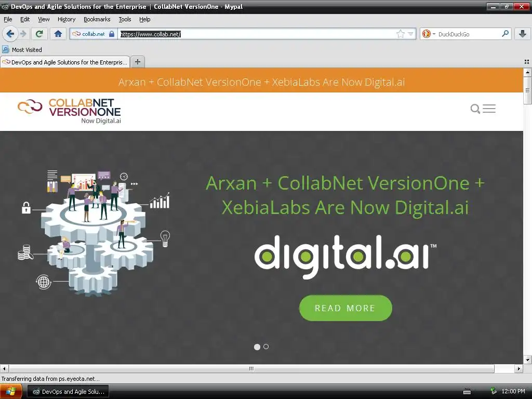Open the downloads arrow button
This screenshot has width=532, height=399.
pyautogui.click(x=523, y=34)
